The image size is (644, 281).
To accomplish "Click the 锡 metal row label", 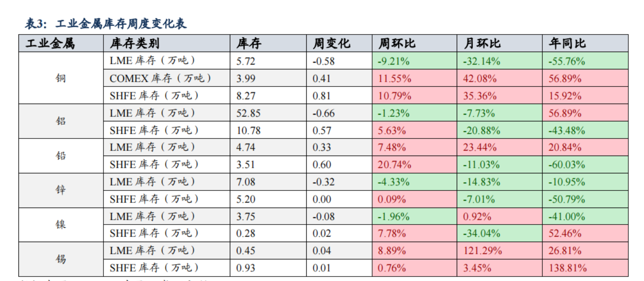I will pos(61,259).
